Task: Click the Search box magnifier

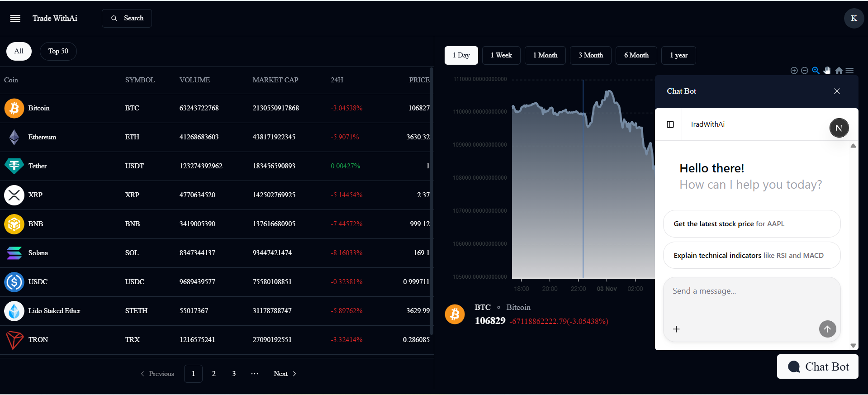Action: pos(114,18)
